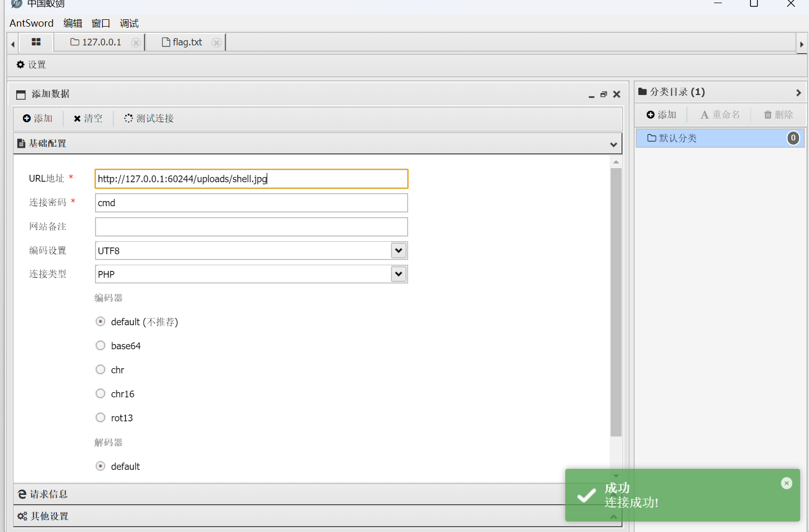
Task: Click the 分类目录 folder icon
Action: point(643,92)
